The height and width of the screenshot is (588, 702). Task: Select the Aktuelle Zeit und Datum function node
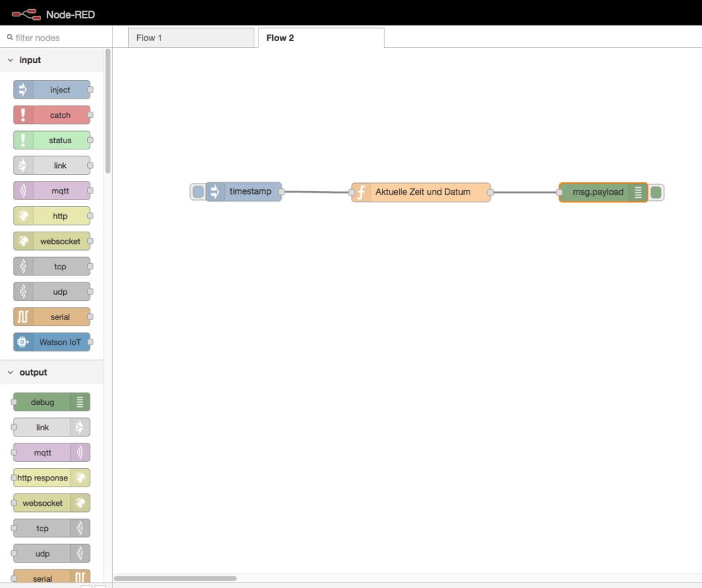pos(421,193)
